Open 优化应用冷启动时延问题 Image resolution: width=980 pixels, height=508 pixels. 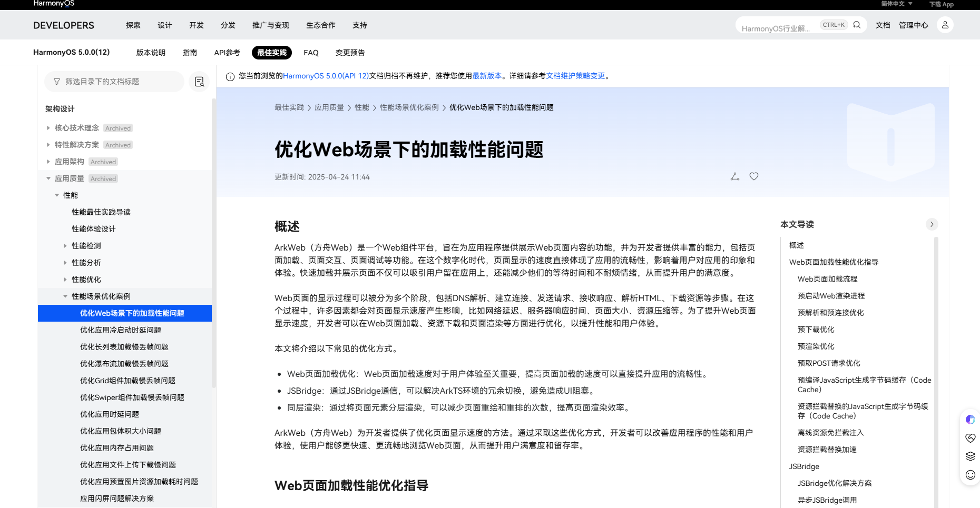(x=121, y=330)
